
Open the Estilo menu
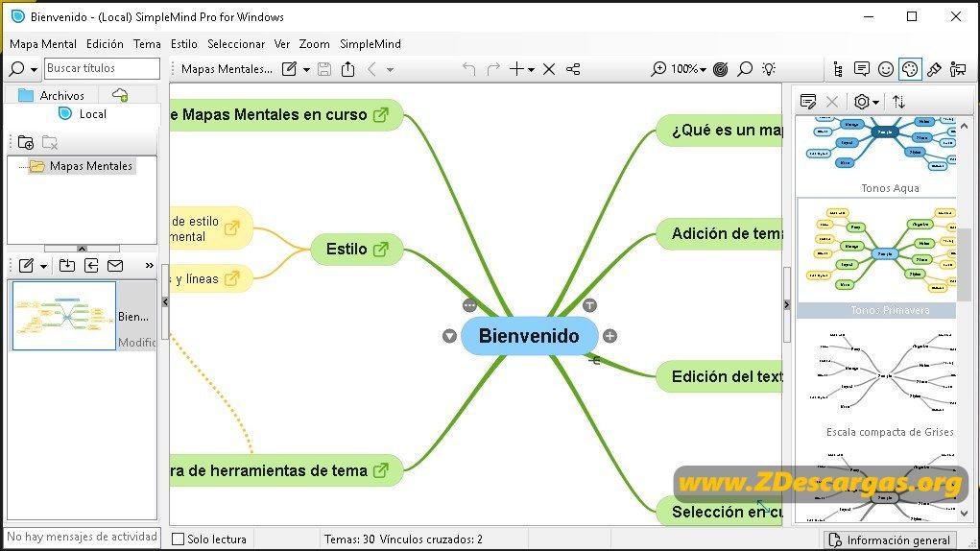(x=183, y=44)
